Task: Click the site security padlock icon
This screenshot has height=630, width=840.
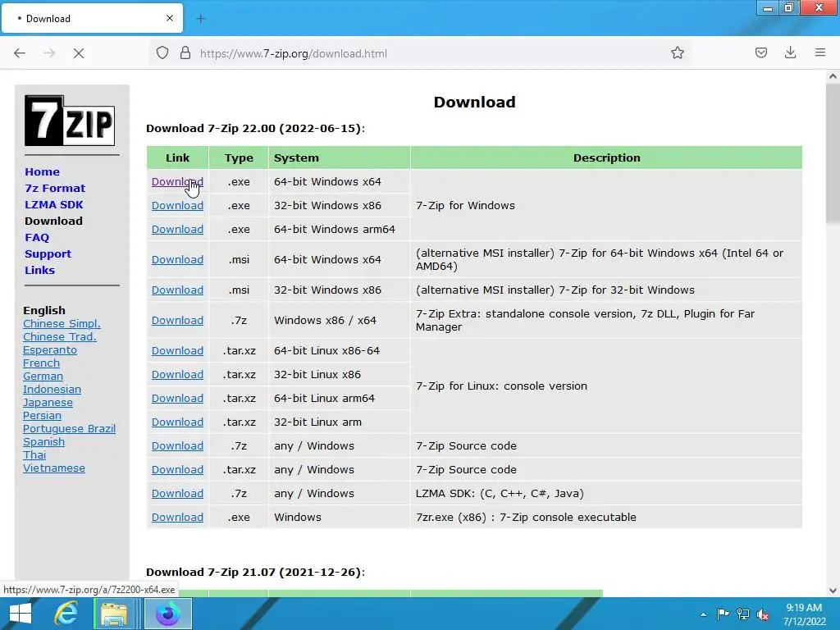Action: click(185, 53)
